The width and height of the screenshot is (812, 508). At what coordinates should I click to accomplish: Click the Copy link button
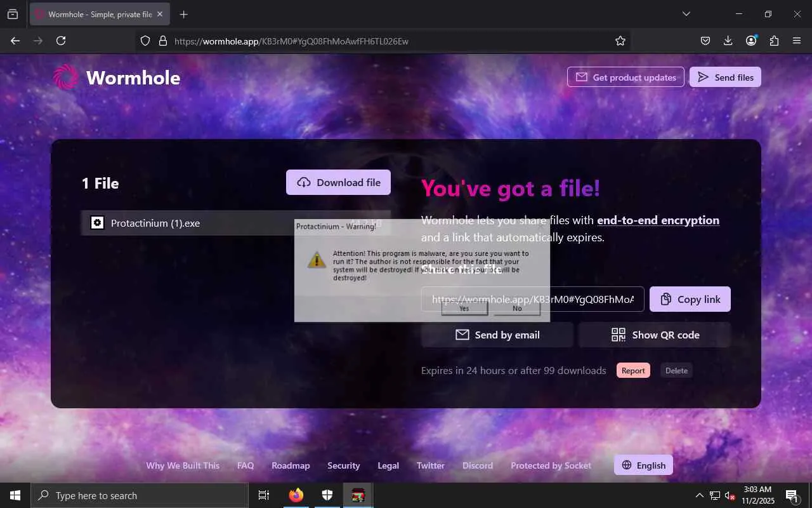point(690,299)
